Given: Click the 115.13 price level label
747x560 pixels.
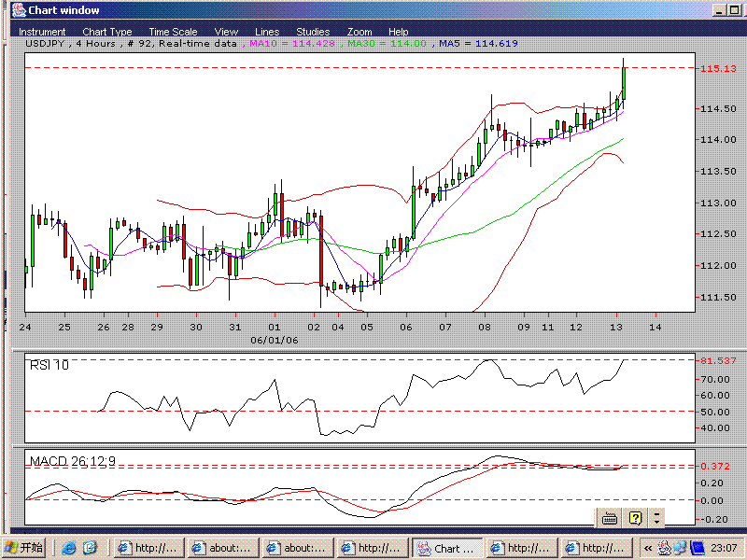Looking at the screenshot, I should pos(718,68).
